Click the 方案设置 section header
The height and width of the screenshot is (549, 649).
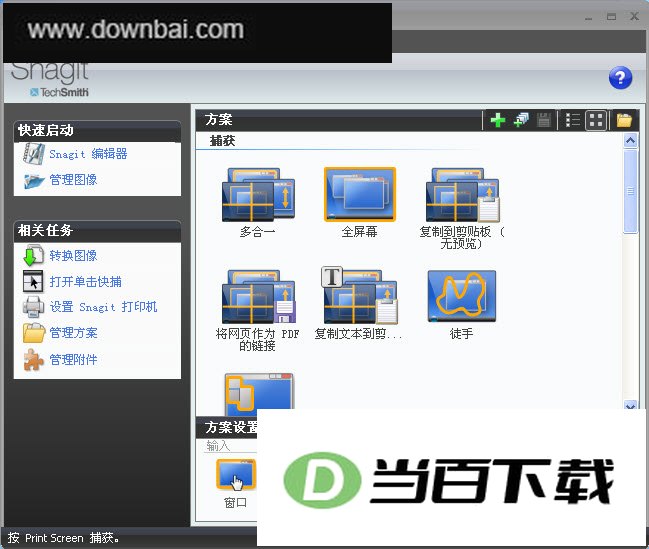(x=226, y=428)
